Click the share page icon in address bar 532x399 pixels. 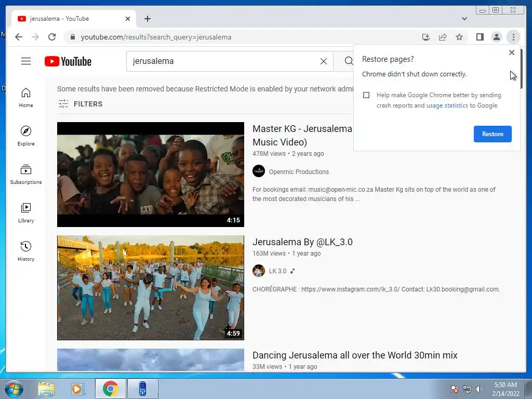pos(443,37)
